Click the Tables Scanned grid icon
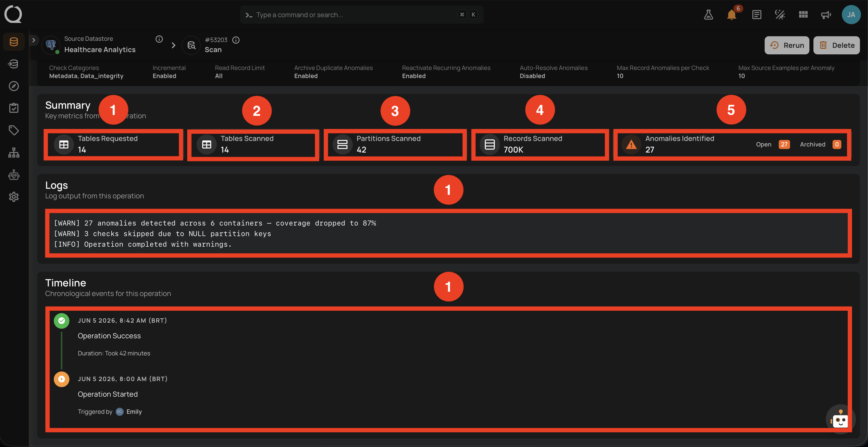 (x=206, y=144)
